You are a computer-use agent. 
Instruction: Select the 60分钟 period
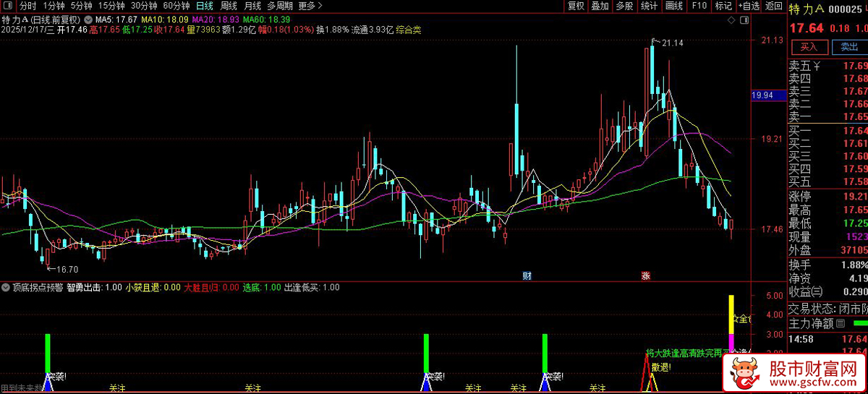(x=176, y=6)
